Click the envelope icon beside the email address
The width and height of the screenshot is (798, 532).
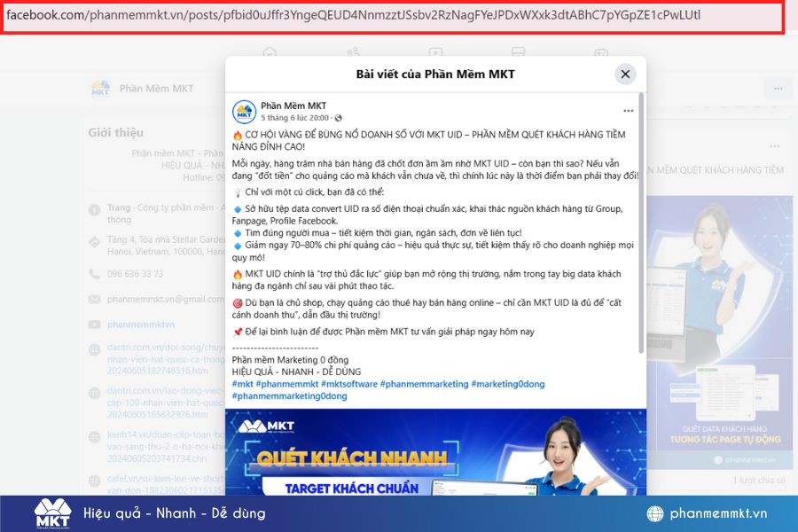tap(94, 299)
